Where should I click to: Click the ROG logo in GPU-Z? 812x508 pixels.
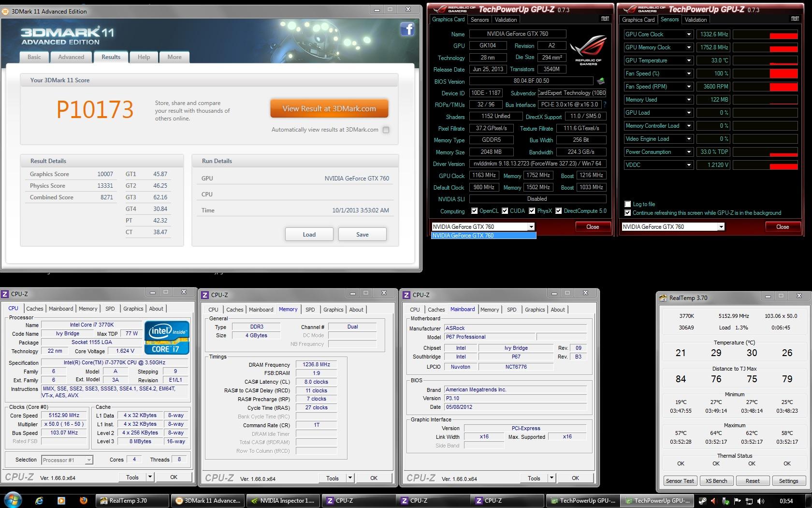click(588, 50)
